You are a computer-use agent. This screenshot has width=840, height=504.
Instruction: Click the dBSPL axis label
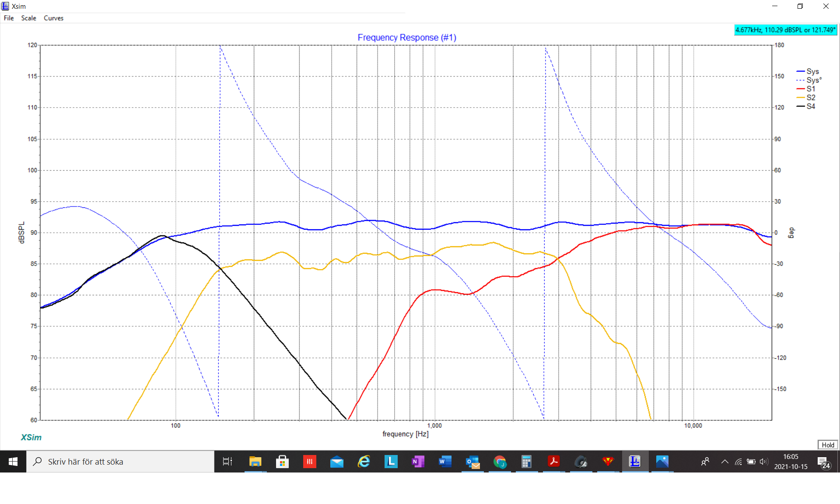[x=21, y=232]
